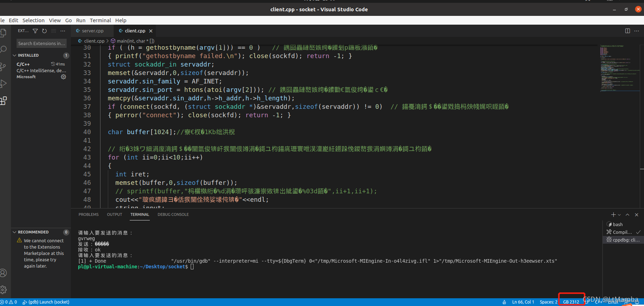The height and width of the screenshot is (306, 644).
Task: Clear the extensions search results
Action: click(54, 31)
